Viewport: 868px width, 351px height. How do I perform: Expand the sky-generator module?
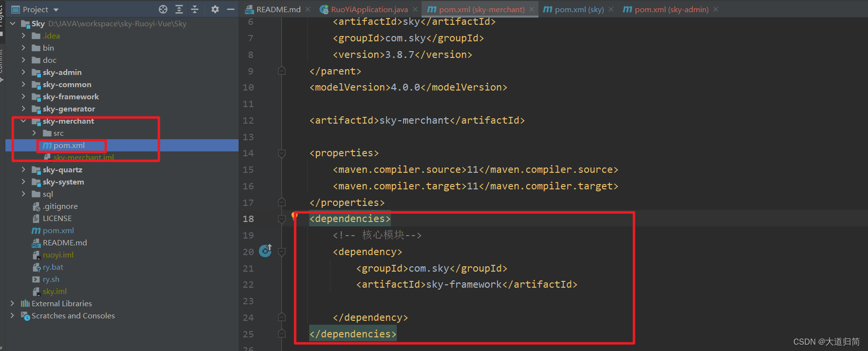coord(23,109)
